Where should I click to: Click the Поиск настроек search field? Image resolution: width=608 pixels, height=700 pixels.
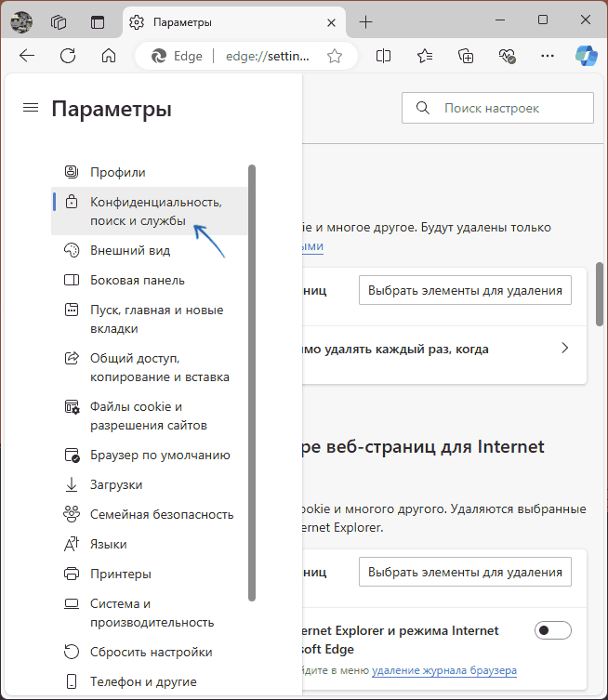click(497, 108)
